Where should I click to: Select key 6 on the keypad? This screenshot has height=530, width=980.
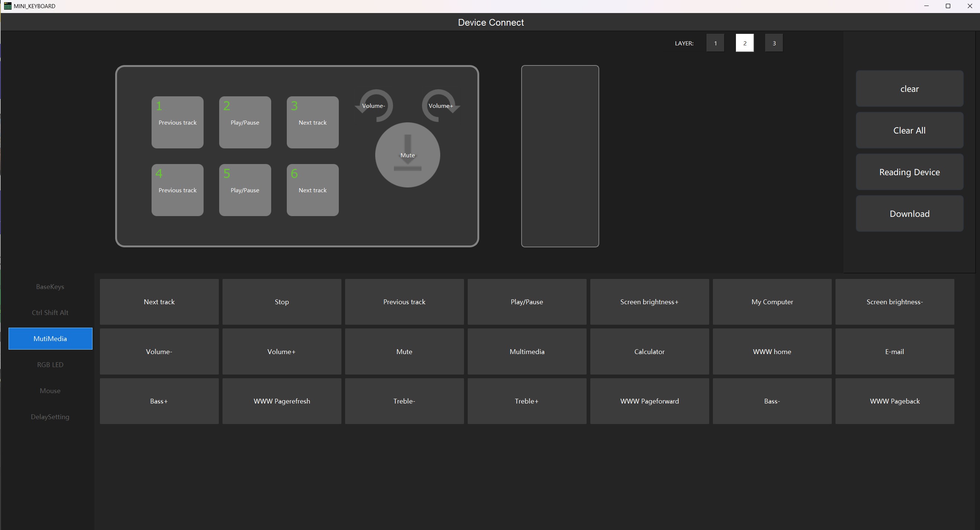[x=312, y=190]
